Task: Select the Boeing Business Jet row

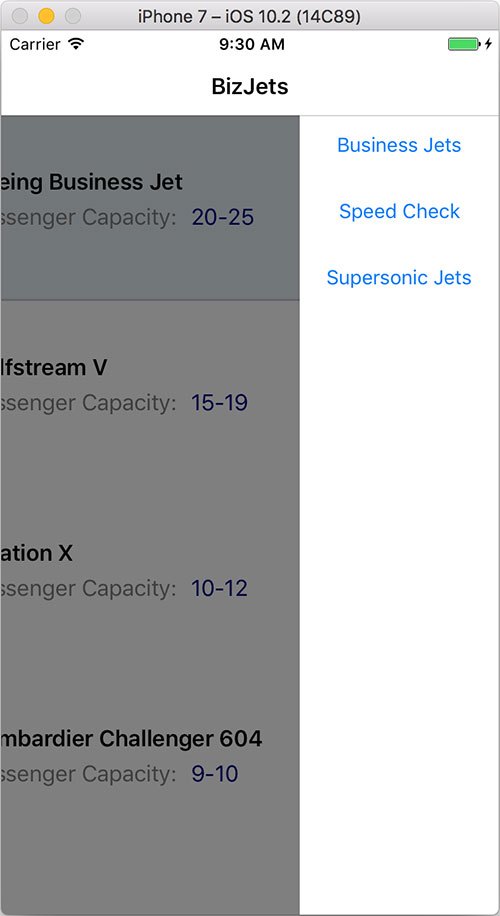Action: (150, 208)
